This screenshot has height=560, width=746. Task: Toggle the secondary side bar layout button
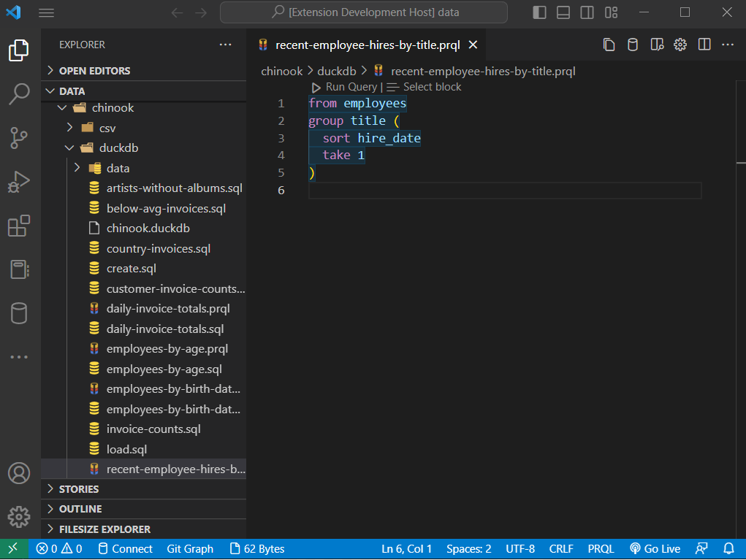tap(587, 12)
